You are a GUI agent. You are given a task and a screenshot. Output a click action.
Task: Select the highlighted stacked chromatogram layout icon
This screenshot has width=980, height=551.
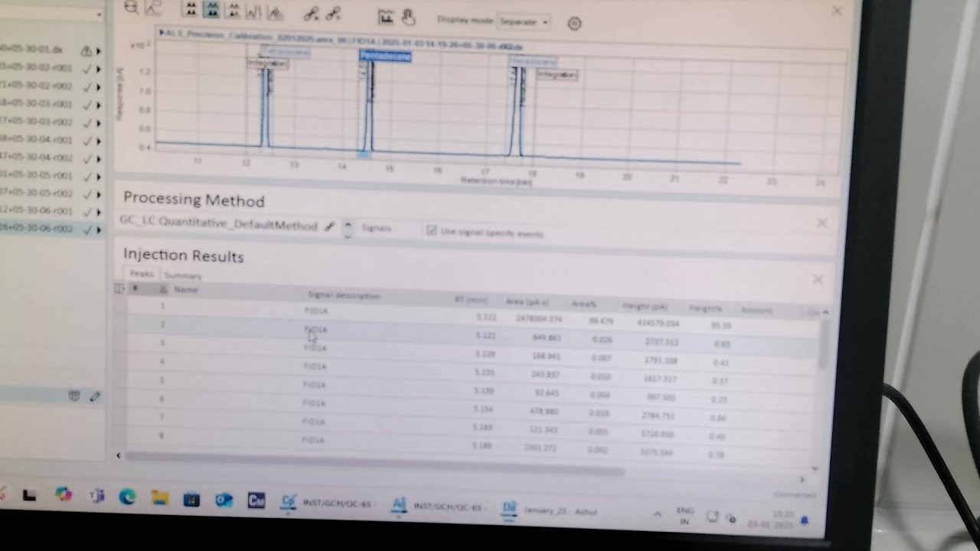[212, 9]
